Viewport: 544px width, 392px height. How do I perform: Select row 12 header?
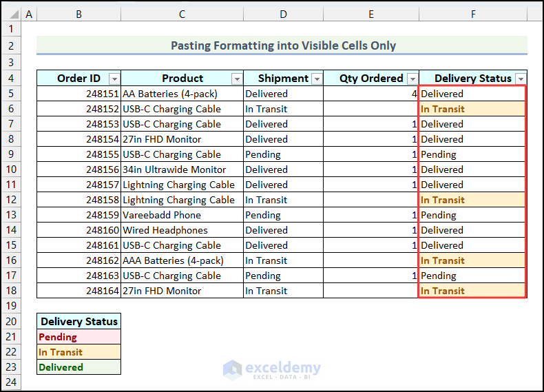(x=11, y=200)
